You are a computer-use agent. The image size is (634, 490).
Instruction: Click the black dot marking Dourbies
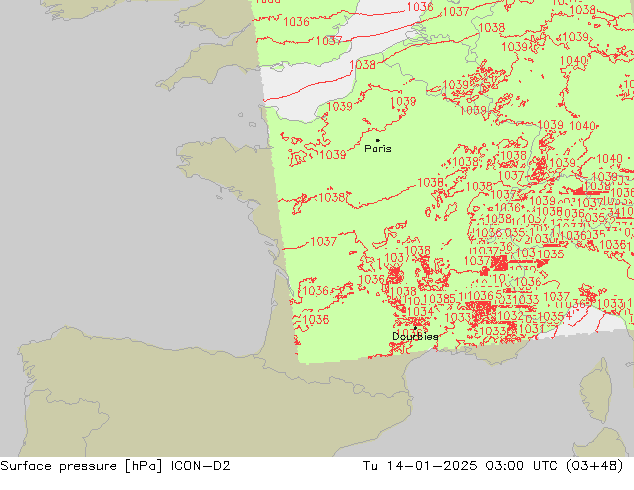pyautogui.click(x=415, y=328)
